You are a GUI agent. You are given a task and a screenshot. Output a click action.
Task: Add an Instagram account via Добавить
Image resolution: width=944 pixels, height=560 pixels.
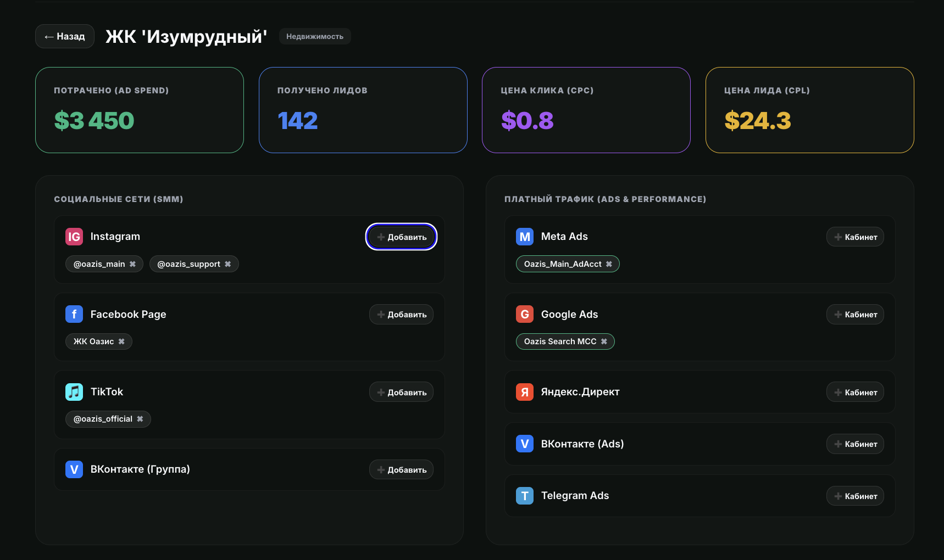(402, 237)
